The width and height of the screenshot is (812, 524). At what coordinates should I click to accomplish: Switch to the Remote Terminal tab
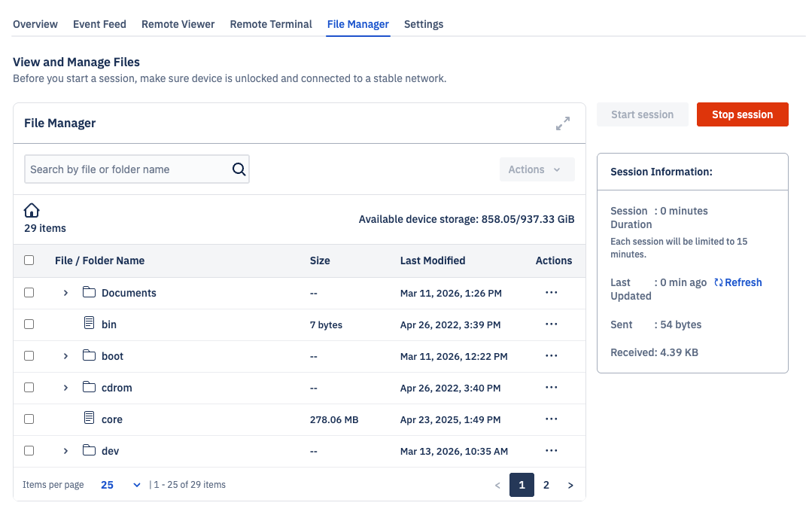(271, 24)
